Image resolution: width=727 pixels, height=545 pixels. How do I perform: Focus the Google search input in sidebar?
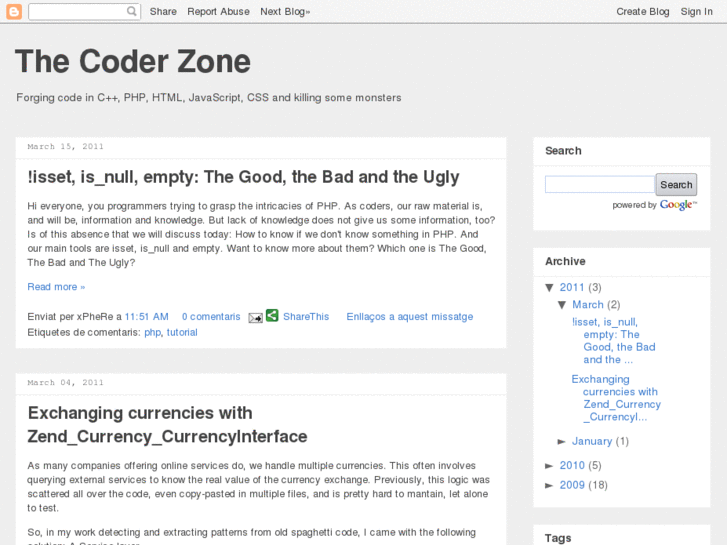600,185
